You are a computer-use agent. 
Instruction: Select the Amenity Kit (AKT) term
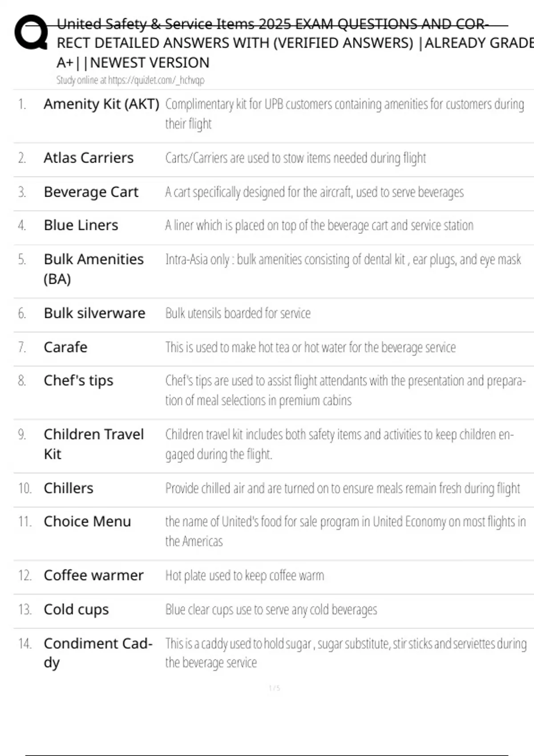(x=101, y=104)
